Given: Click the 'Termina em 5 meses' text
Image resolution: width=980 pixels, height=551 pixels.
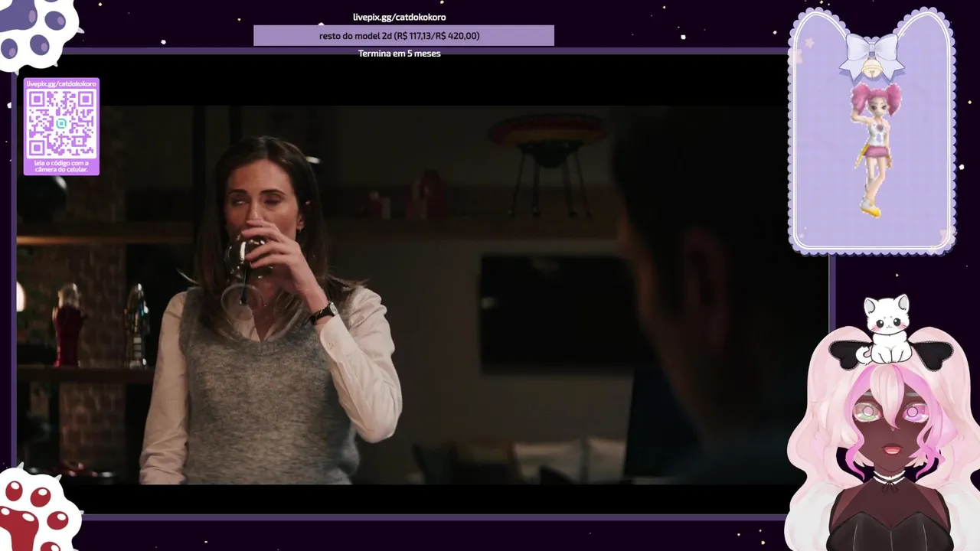Looking at the screenshot, I should [399, 54].
